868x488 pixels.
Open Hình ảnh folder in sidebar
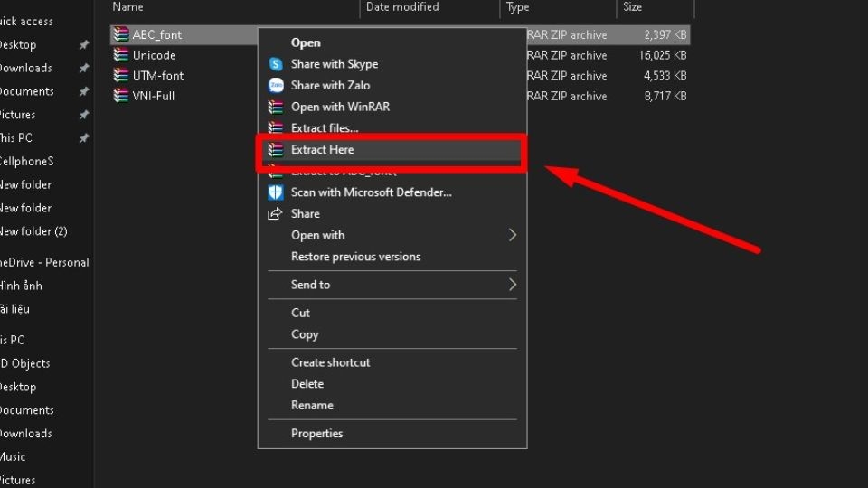click(21, 286)
